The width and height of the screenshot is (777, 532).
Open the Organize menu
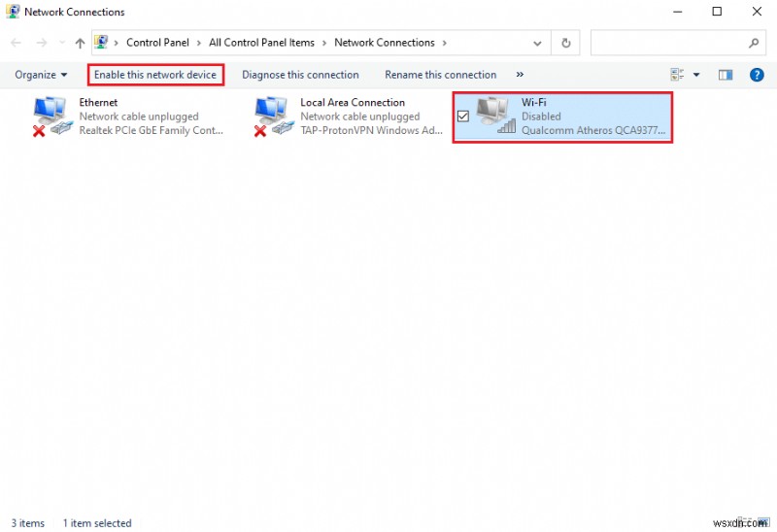41,75
